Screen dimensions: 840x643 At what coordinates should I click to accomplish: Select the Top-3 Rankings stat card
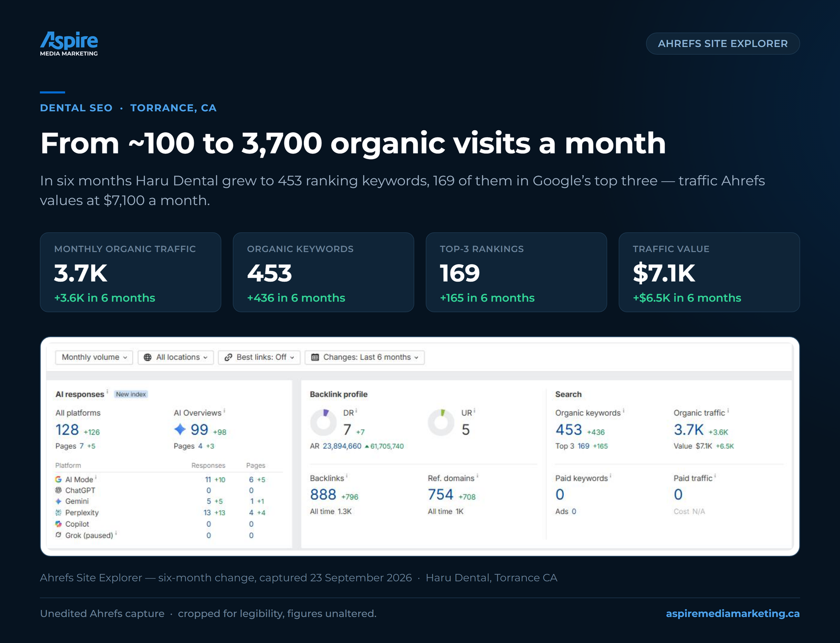click(x=516, y=272)
